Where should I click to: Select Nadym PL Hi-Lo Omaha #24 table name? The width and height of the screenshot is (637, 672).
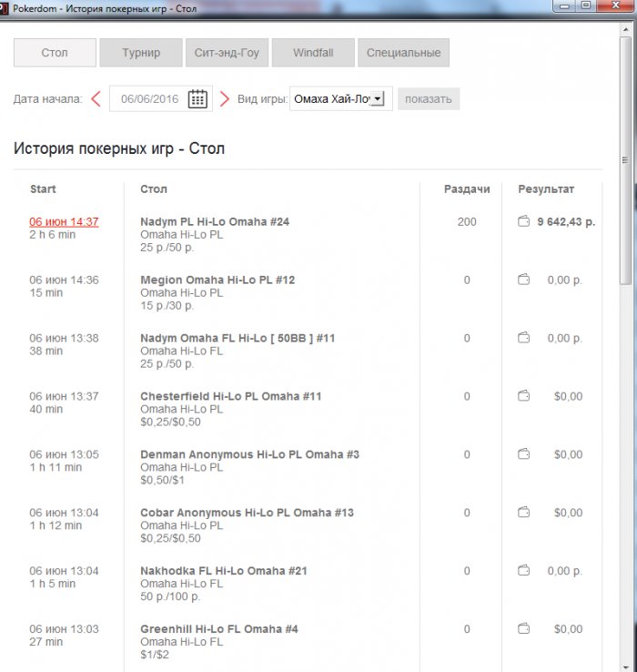tap(215, 221)
